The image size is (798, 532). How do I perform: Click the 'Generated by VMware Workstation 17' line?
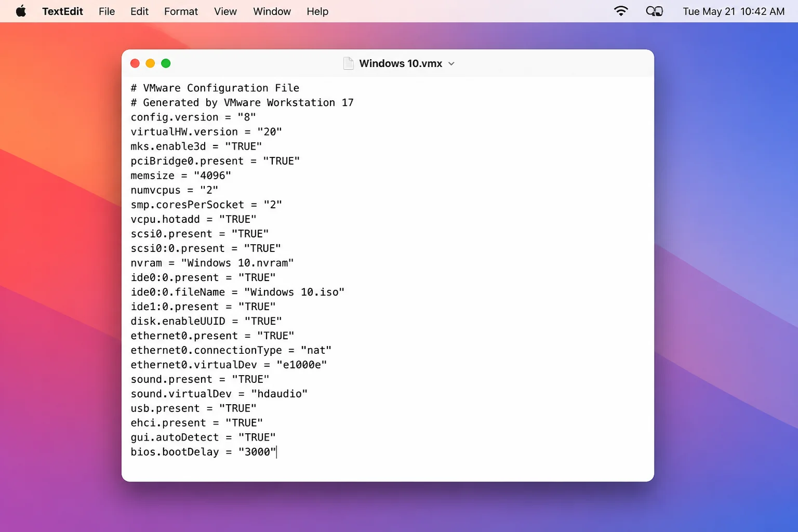click(x=242, y=102)
